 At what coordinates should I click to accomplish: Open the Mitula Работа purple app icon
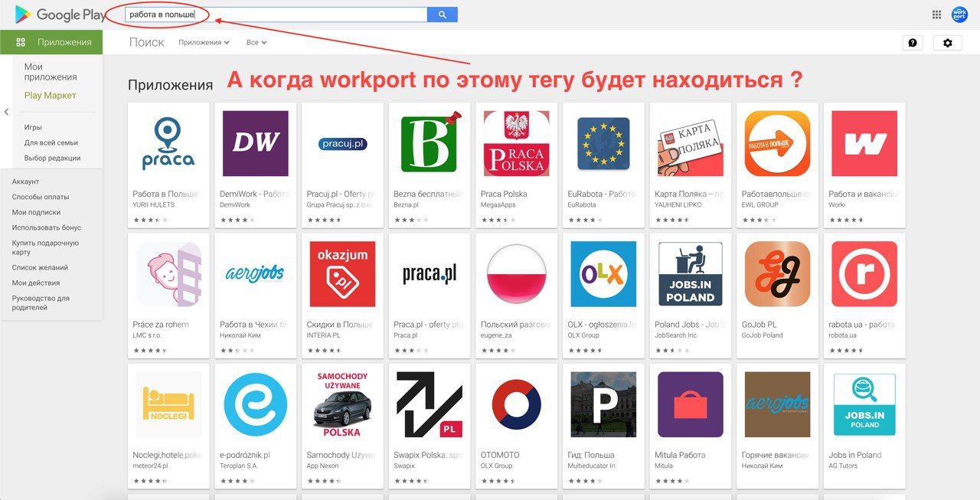pos(691,404)
